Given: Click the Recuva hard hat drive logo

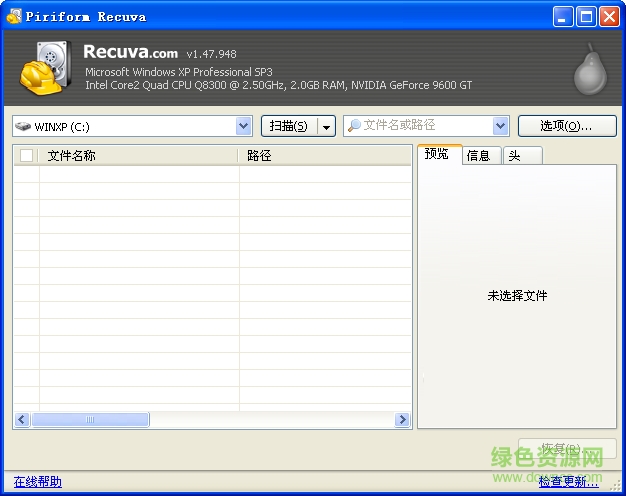Looking at the screenshot, I should click(x=46, y=69).
